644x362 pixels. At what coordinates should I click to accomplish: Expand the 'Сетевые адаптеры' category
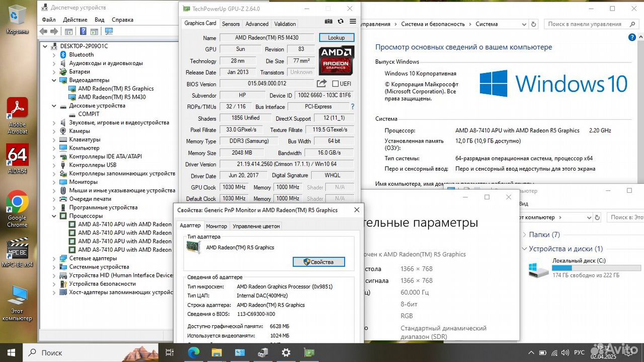coord(54,258)
